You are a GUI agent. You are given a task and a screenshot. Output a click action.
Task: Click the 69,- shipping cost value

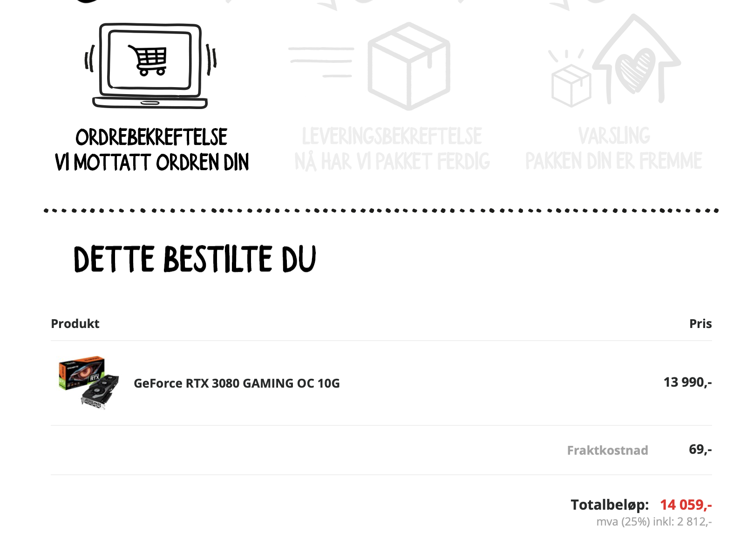coord(700,450)
